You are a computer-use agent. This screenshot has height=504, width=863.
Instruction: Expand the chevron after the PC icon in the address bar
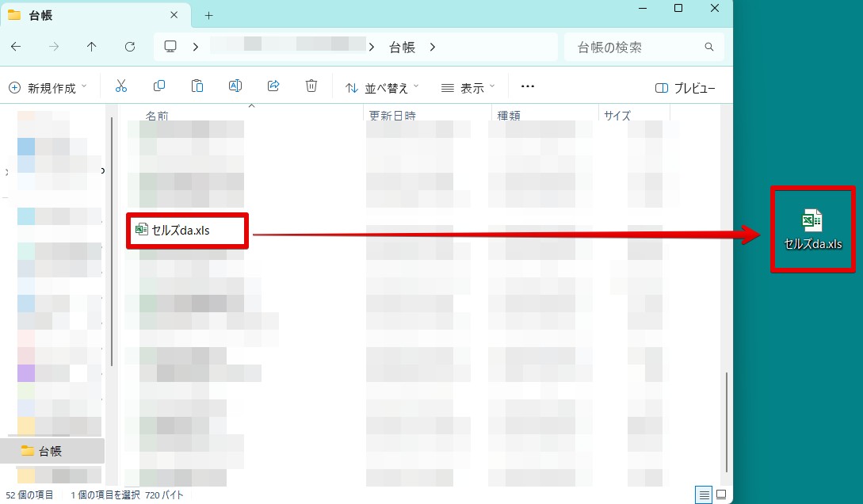196,48
